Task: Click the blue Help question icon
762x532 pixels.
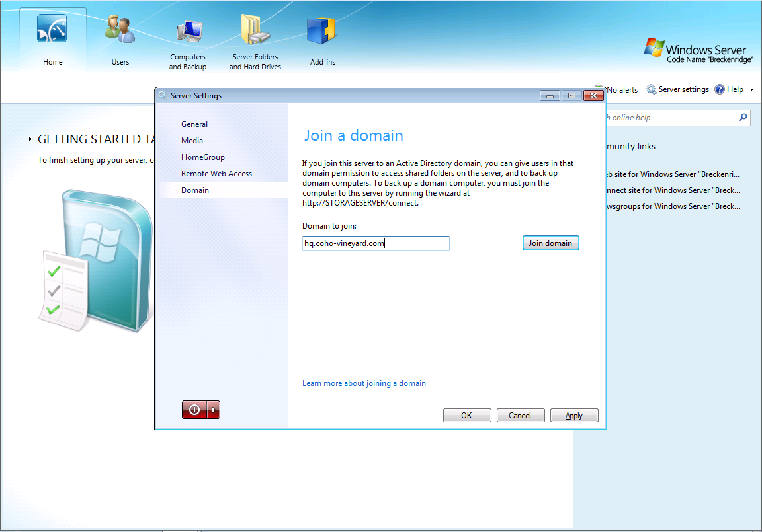Action: pyautogui.click(x=720, y=89)
